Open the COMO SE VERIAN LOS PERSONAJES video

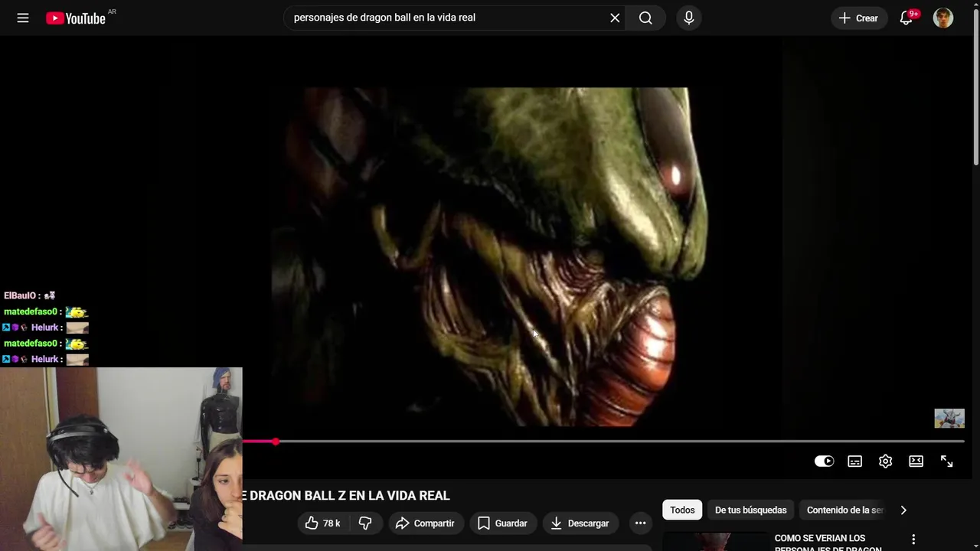[x=828, y=543]
